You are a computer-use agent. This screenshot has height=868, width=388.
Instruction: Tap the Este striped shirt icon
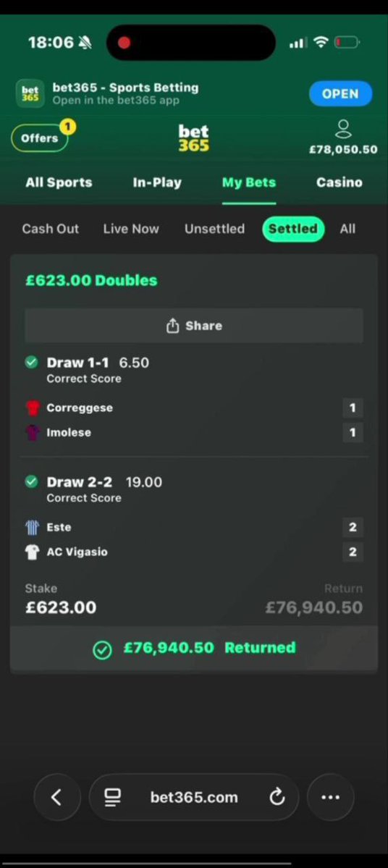tap(33, 528)
